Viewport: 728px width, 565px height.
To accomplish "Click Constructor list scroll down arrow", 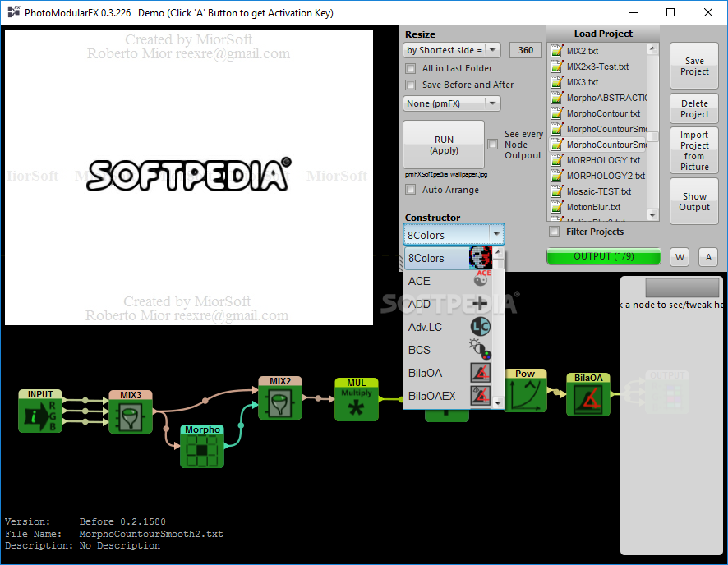I will (x=498, y=402).
